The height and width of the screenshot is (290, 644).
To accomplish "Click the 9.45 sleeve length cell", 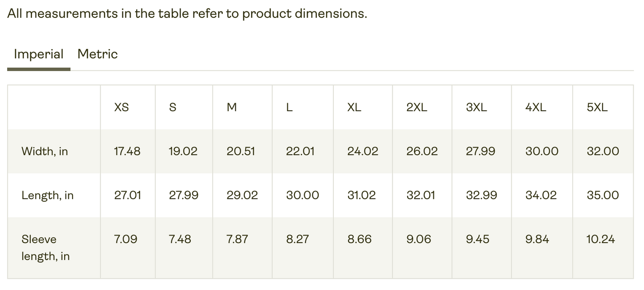I will (477, 239).
